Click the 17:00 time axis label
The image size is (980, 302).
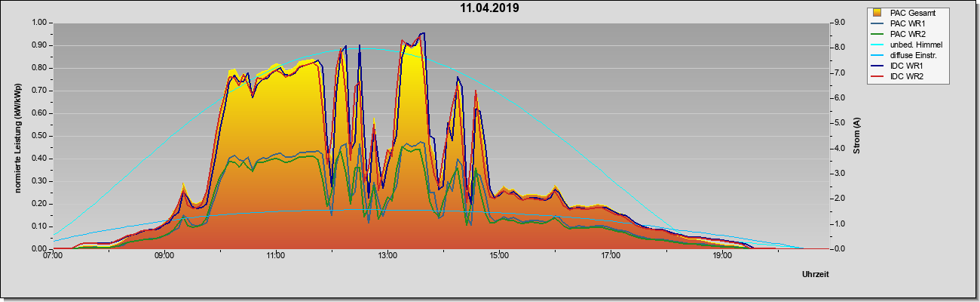click(611, 256)
